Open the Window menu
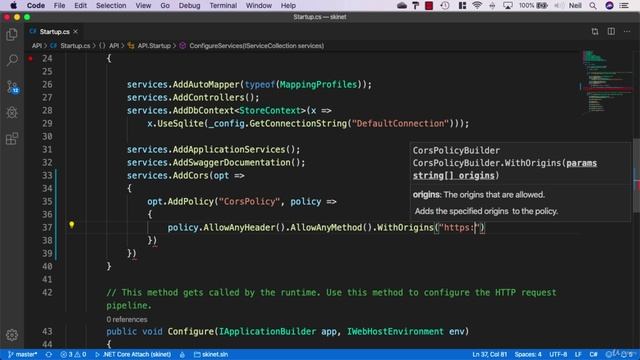The image size is (640, 360). pyautogui.click(x=259, y=5)
